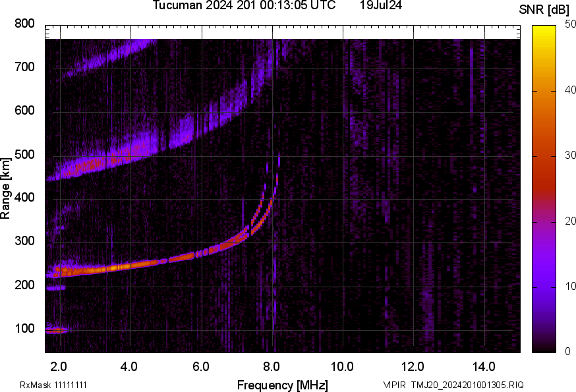This screenshot has width=576, height=392.
Task: Click the range tick label '300'
Action: [x=24, y=241]
